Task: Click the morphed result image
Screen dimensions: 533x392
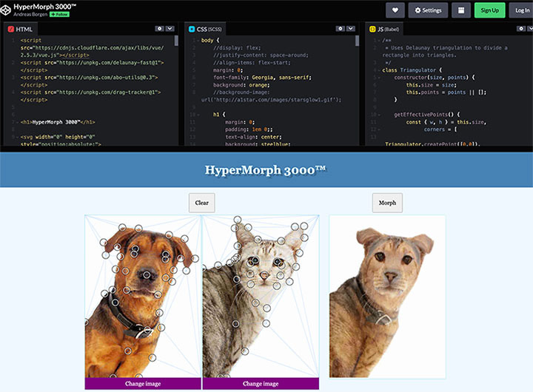Action: pyautogui.click(x=387, y=297)
